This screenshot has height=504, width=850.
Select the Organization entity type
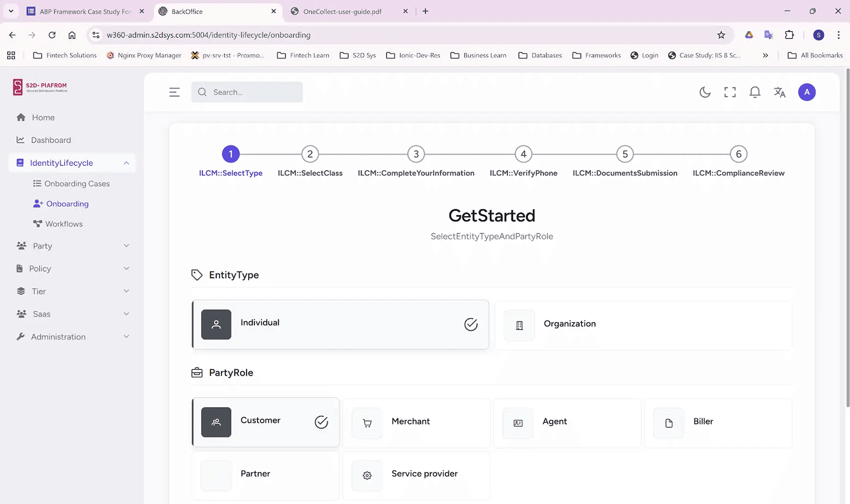pyautogui.click(x=643, y=325)
